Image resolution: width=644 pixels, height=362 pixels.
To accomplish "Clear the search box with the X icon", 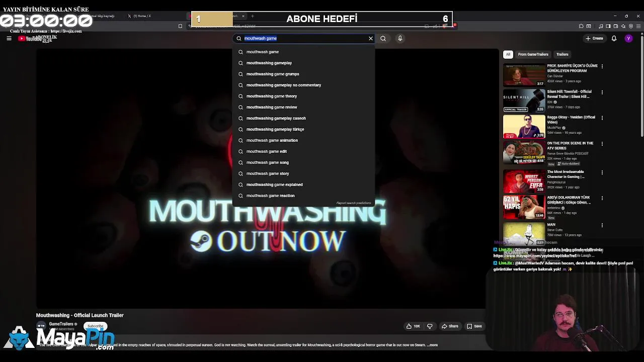I will [371, 38].
